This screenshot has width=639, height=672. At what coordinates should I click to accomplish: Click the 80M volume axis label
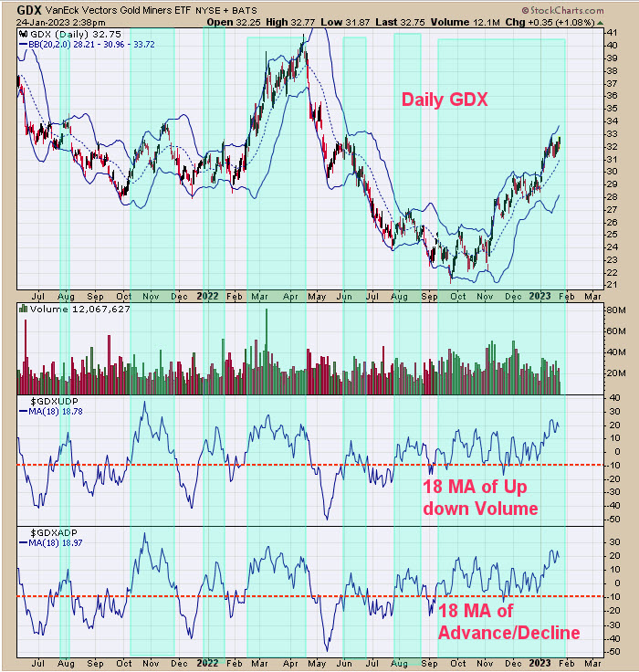click(616, 310)
